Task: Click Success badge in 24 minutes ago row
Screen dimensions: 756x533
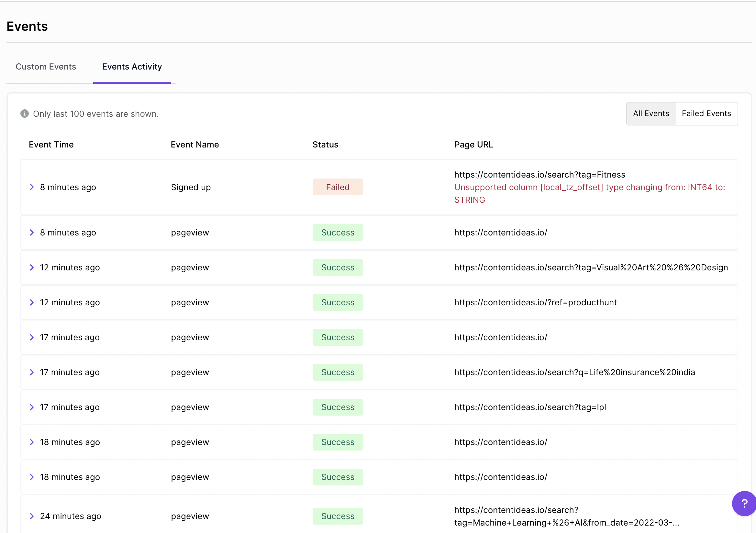Action: point(338,516)
